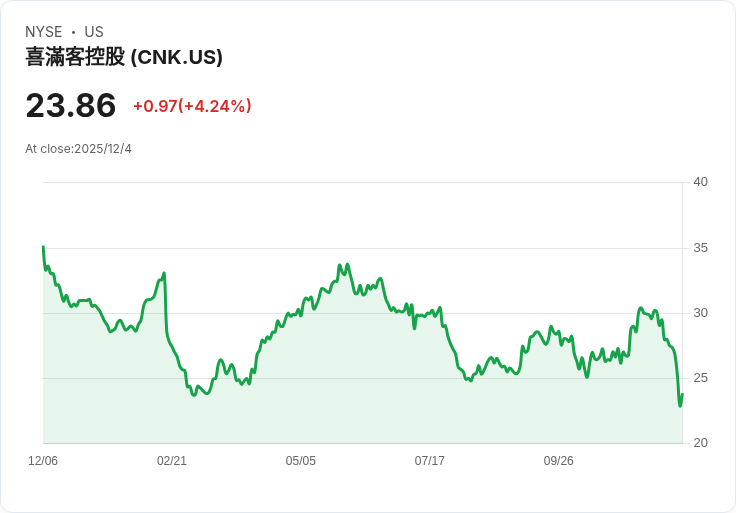Screen dimensions: 736x513
Task: Click the red change value +0.97(+4.24%)
Action: [x=192, y=106]
